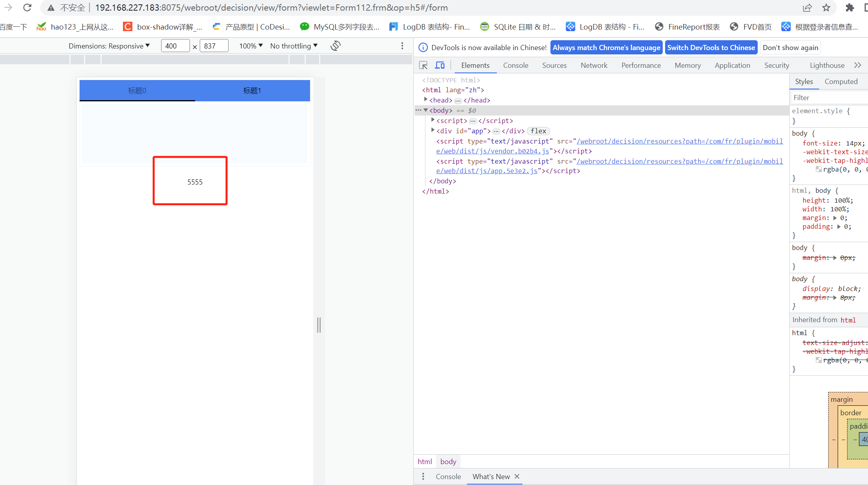Expand the margin shorthand in html, body rule

(x=835, y=218)
